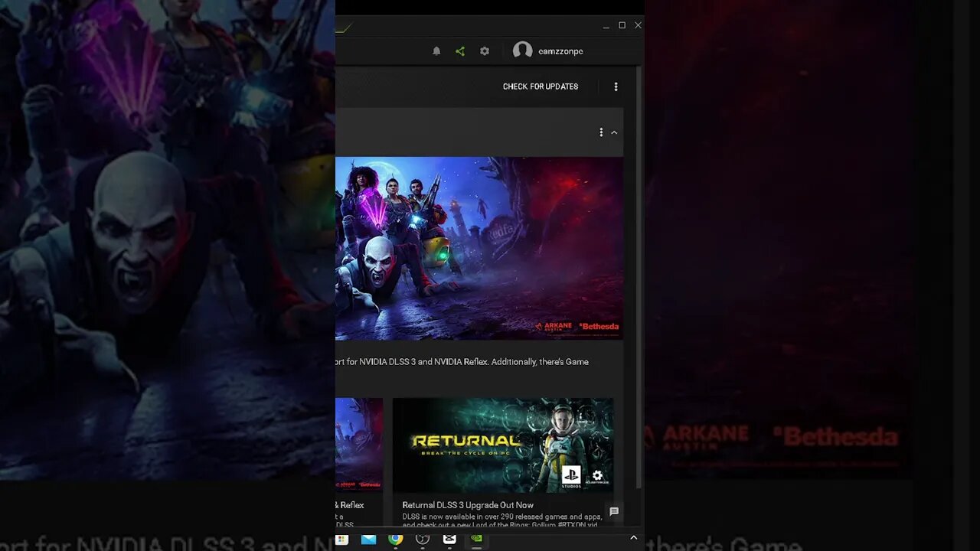Open "Returnal DLSS 3 Upgrade Out Now" headline
The image size is (980, 551).
468,505
